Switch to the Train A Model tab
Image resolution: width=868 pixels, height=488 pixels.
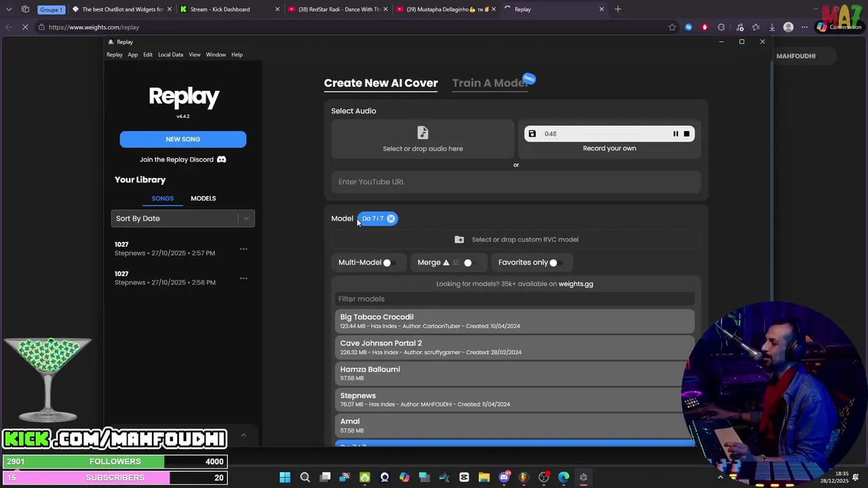tap(490, 83)
